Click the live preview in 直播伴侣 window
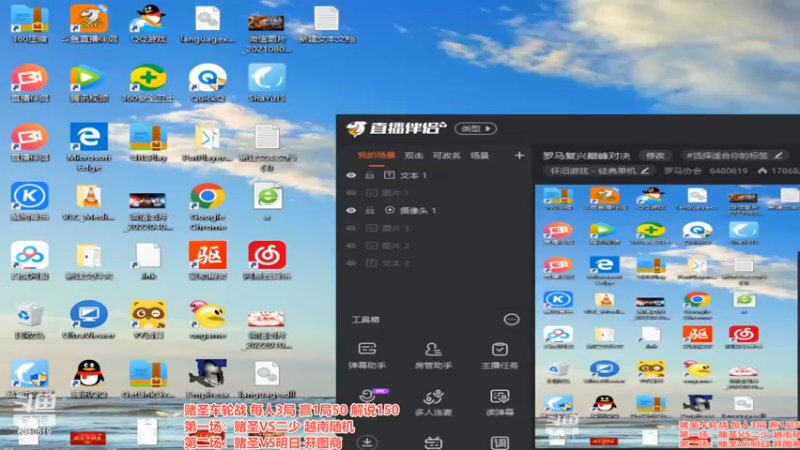The image size is (800, 450). click(x=667, y=316)
